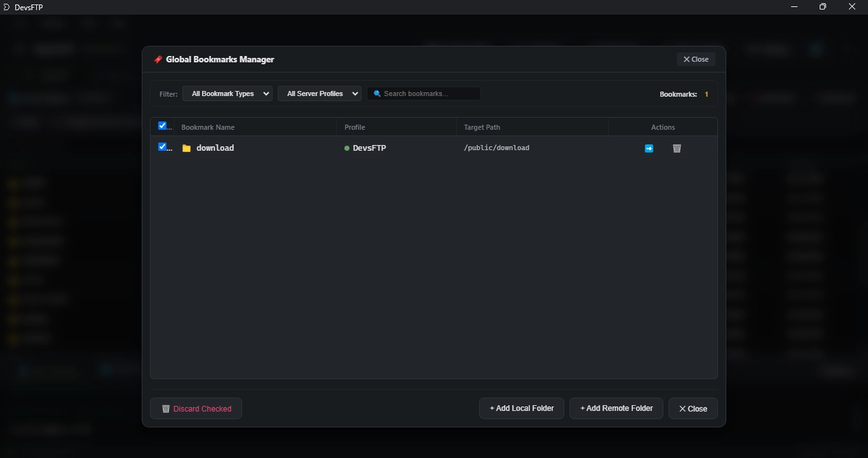Toggle the select-all checkbox in table header
Viewport: 868px width, 458px height.
(x=162, y=126)
